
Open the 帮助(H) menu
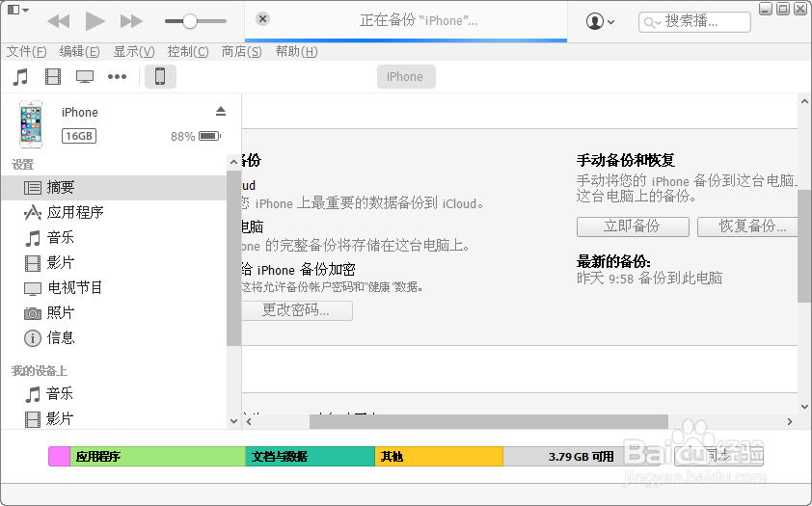(x=296, y=52)
